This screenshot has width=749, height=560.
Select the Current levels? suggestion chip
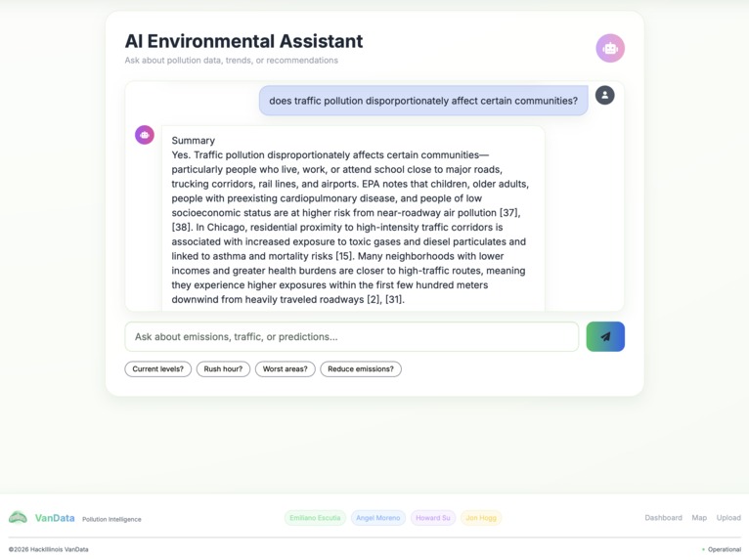158,369
